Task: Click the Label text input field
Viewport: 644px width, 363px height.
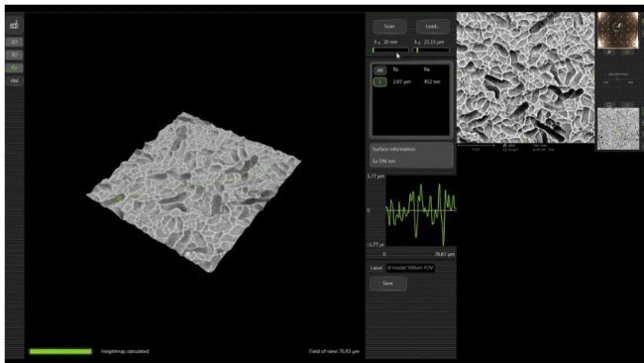Action: [410, 268]
